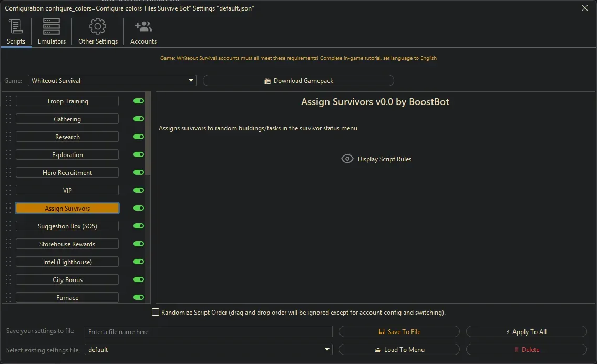Screen dimensions: 597x364
Task: Click the drag handle beside Troop Training
Action: 8,101
